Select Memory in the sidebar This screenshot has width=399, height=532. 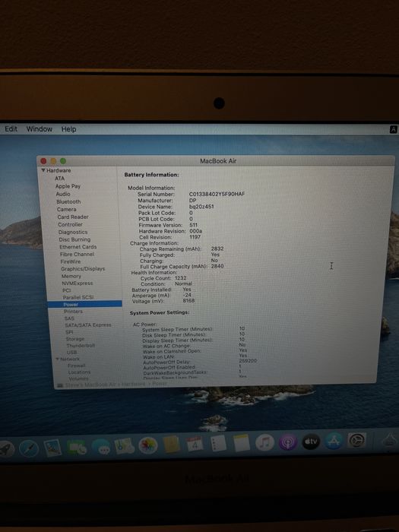71,276
